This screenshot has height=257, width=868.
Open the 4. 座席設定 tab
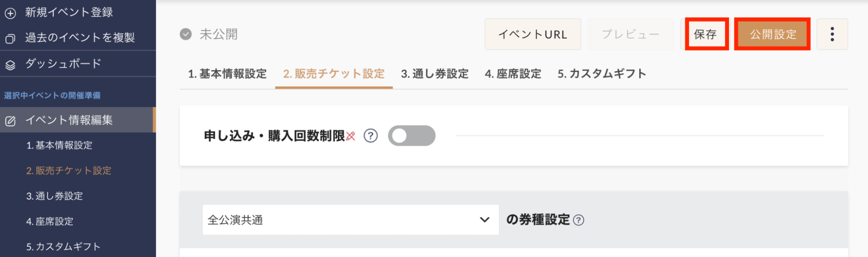(x=513, y=74)
